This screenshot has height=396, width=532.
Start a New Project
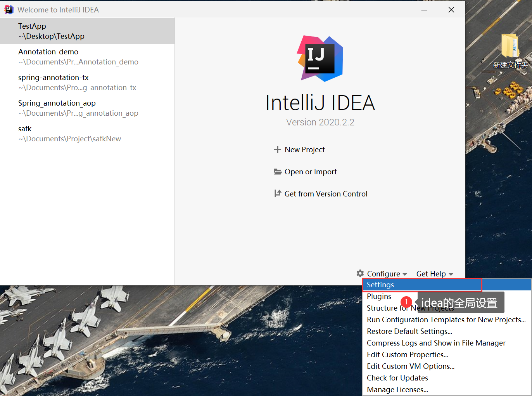pos(304,149)
